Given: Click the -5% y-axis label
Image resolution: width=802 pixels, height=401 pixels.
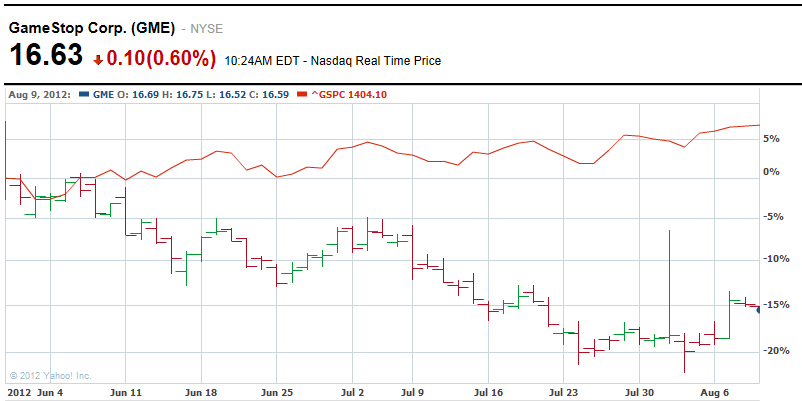Looking at the screenshot, I should coord(773,217).
